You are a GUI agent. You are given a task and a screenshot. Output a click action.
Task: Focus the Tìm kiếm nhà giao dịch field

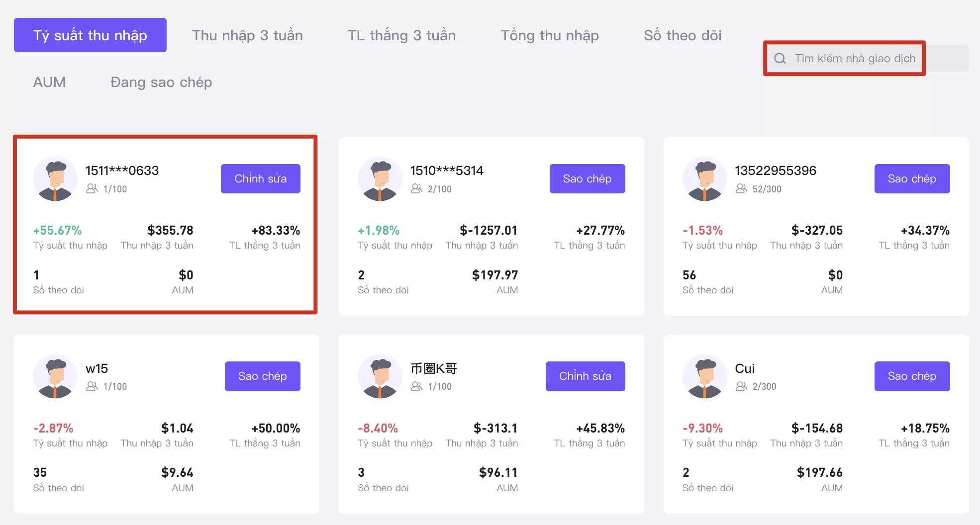866,58
